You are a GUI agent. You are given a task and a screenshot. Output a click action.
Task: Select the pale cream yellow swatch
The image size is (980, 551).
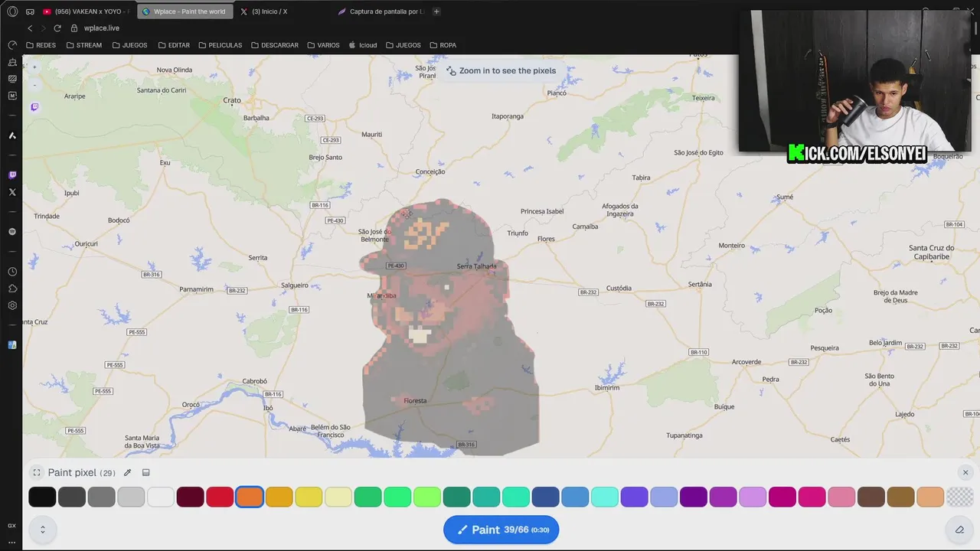338,497
